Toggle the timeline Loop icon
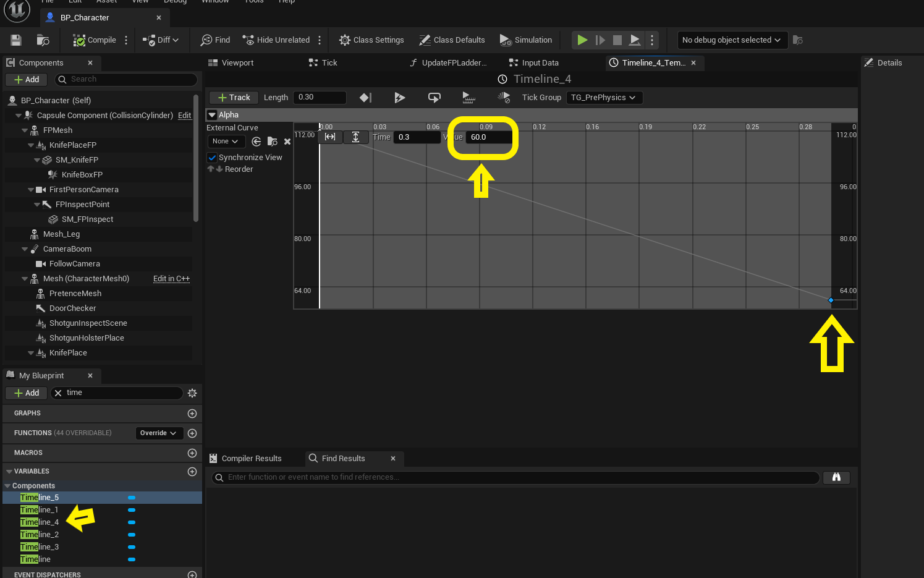This screenshot has width=924, height=578. tap(434, 98)
